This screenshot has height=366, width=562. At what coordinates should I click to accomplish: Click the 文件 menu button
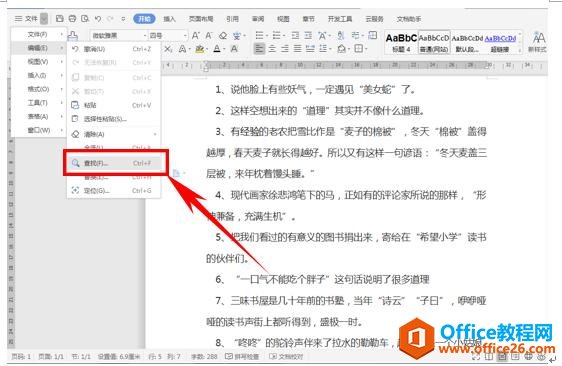point(26,19)
